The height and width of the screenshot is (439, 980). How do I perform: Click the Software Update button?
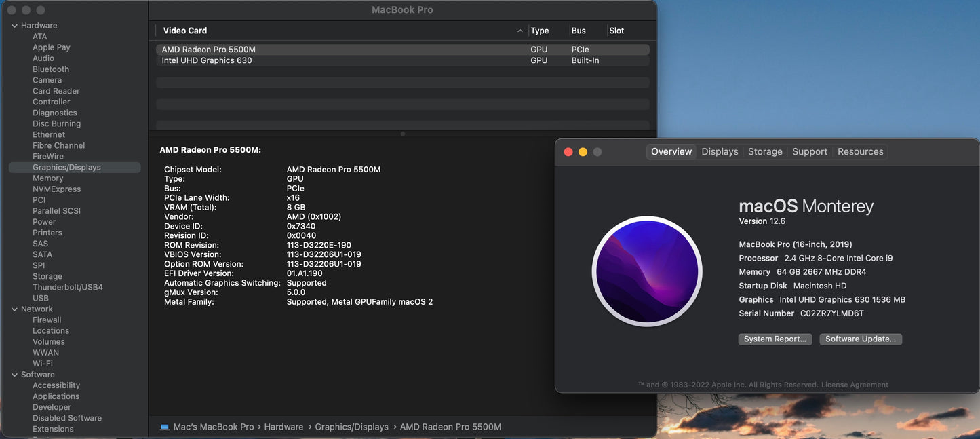(x=861, y=339)
